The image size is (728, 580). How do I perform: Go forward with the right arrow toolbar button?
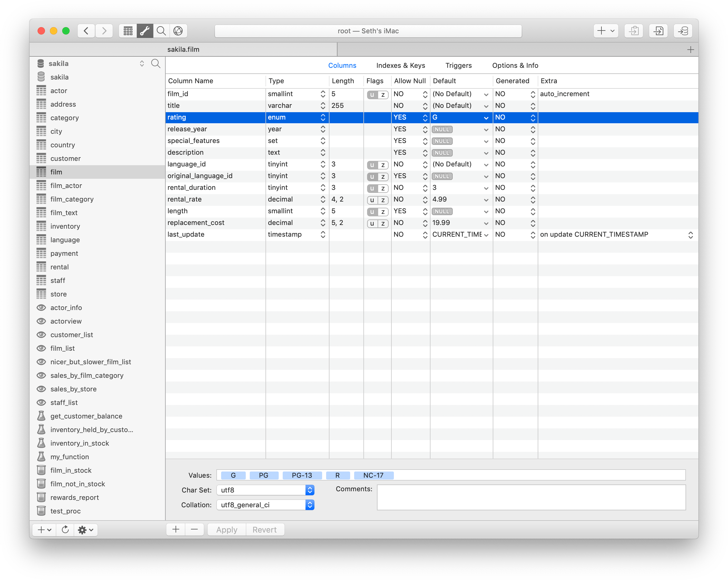tap(104, 31)
